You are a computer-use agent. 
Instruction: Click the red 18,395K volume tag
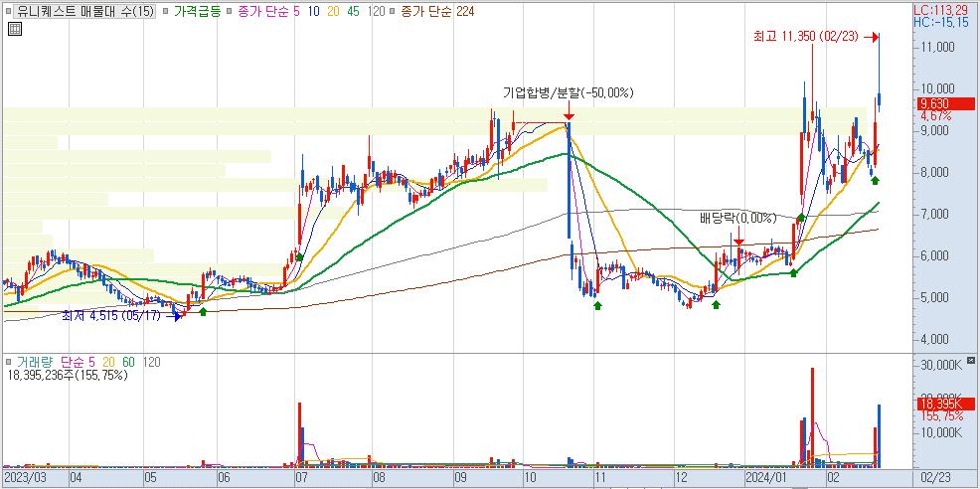click(946, 405)
